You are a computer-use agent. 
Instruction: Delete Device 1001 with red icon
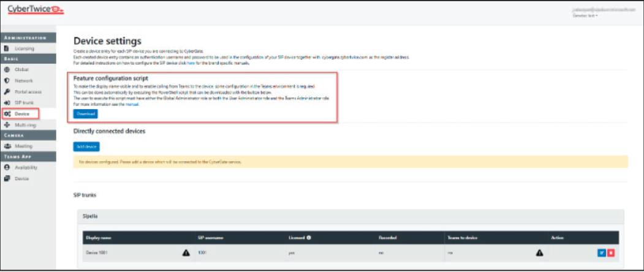tap(611, 253)
